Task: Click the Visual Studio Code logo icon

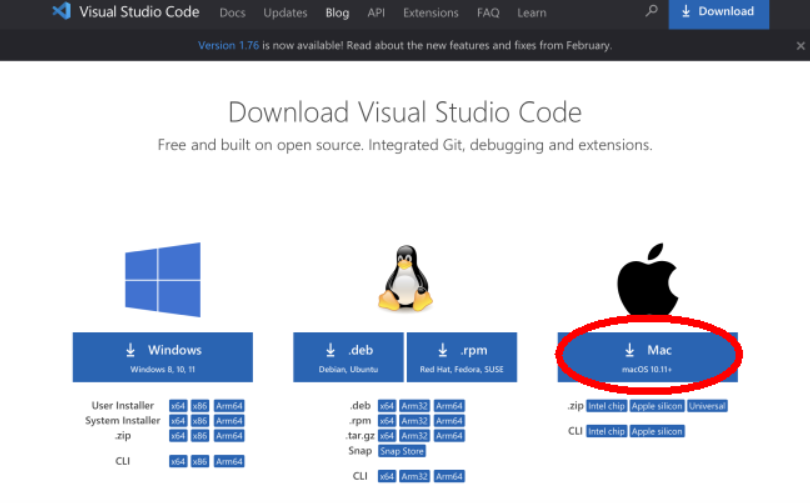Action: 61,13
